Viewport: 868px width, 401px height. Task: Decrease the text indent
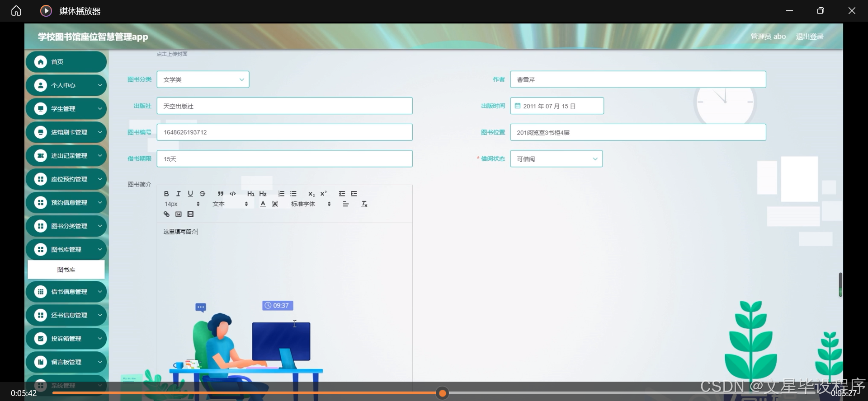tap(342, 194)
